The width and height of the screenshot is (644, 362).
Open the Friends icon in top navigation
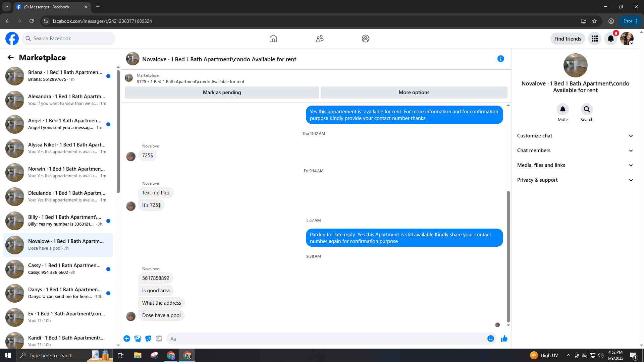click(x=320, y=39)
